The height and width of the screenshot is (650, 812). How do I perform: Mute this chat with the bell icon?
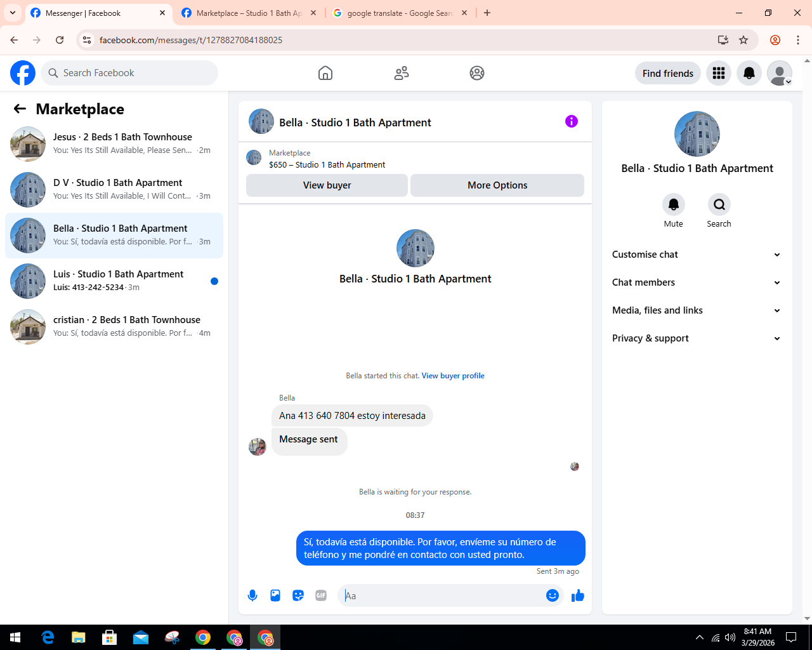(x=674, y=204)
